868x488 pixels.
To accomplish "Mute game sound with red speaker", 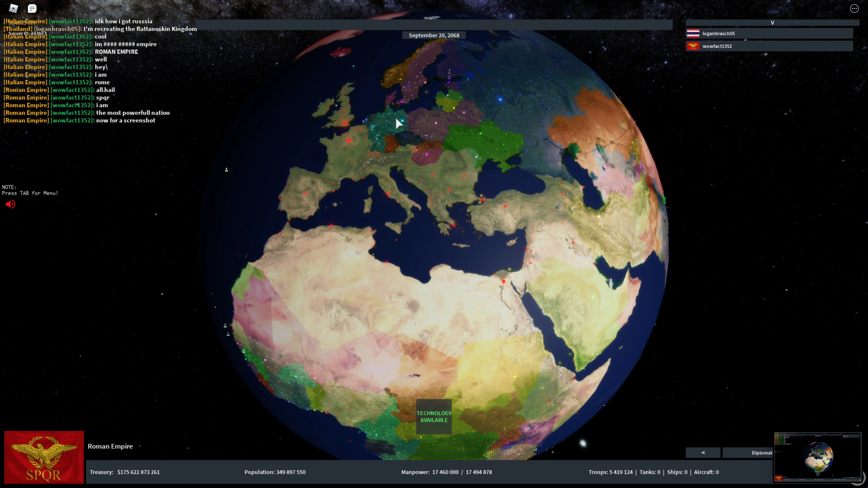I will click(x=10, y=204).
